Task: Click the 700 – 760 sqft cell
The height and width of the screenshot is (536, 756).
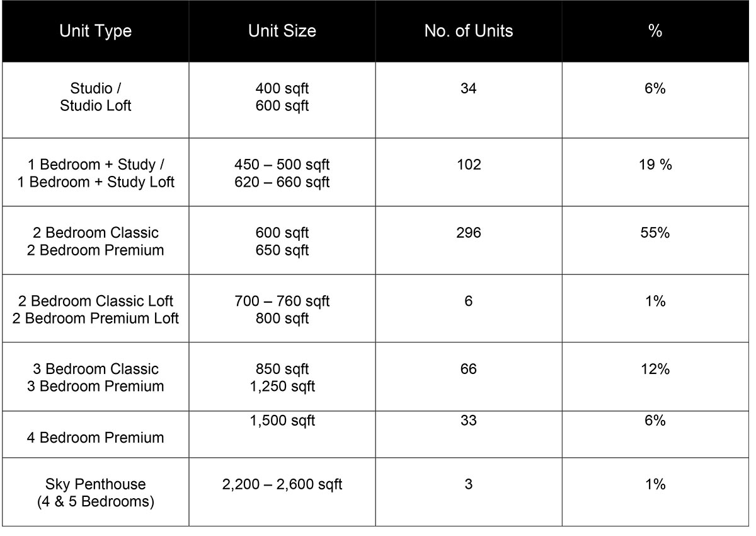Action: click(282, 308)
